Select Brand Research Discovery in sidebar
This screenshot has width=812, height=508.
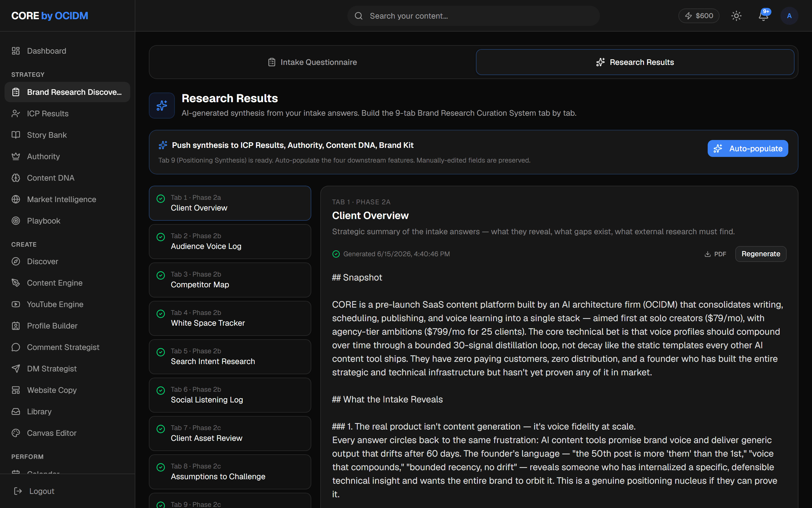[67, 92]
